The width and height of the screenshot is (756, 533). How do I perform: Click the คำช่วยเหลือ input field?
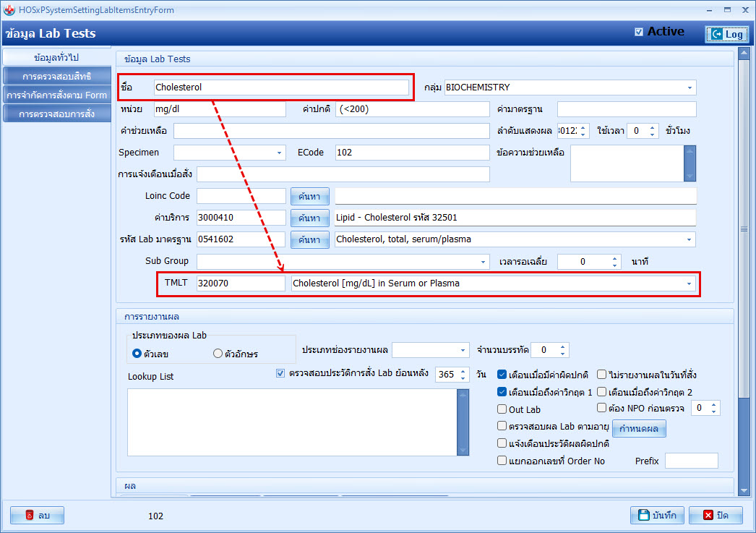[x=331, y=131]
